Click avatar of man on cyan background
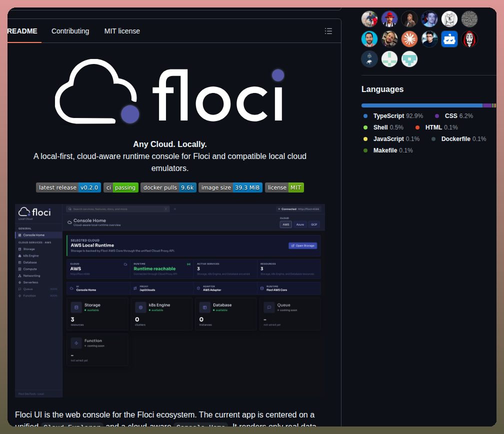 [x=369, y=39]
